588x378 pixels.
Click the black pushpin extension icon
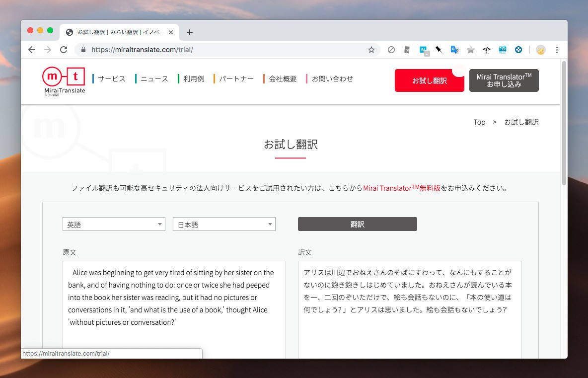pos(439,50)
